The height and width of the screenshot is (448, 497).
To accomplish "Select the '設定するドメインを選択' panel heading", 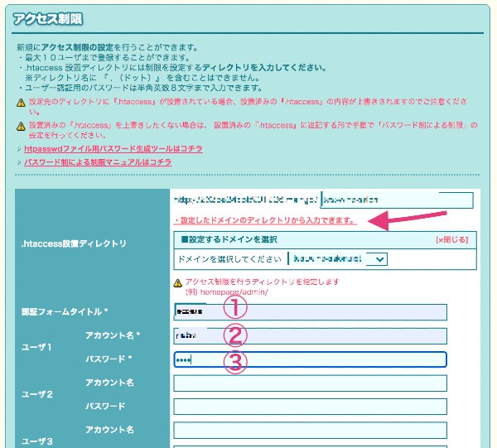I will (229, 239).
